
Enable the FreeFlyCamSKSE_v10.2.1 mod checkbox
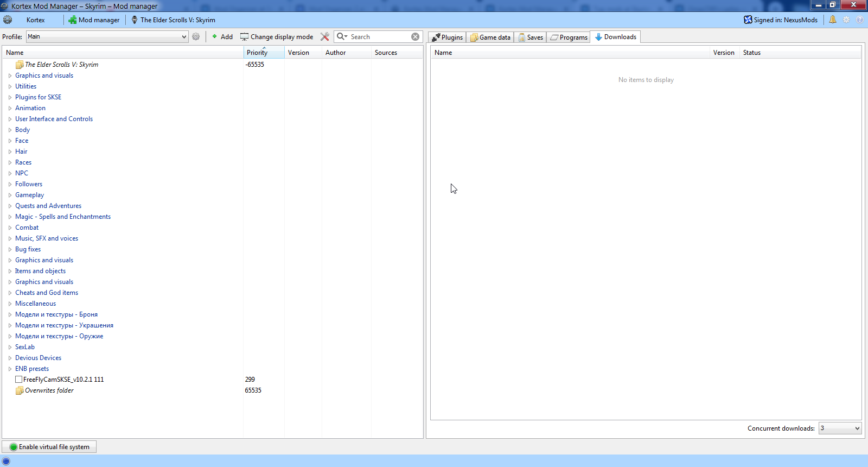pos(19,380)
